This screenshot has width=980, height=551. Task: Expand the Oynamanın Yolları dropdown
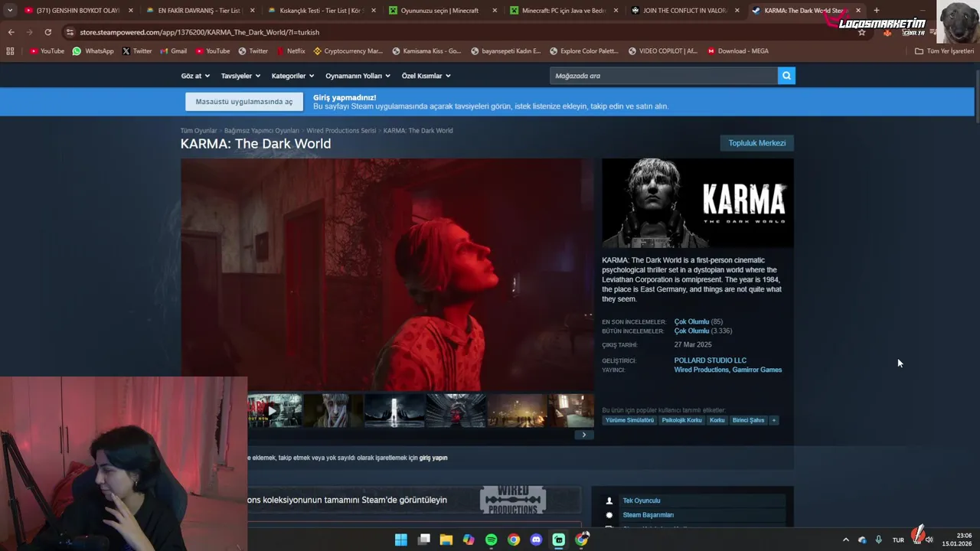point(358,76)
